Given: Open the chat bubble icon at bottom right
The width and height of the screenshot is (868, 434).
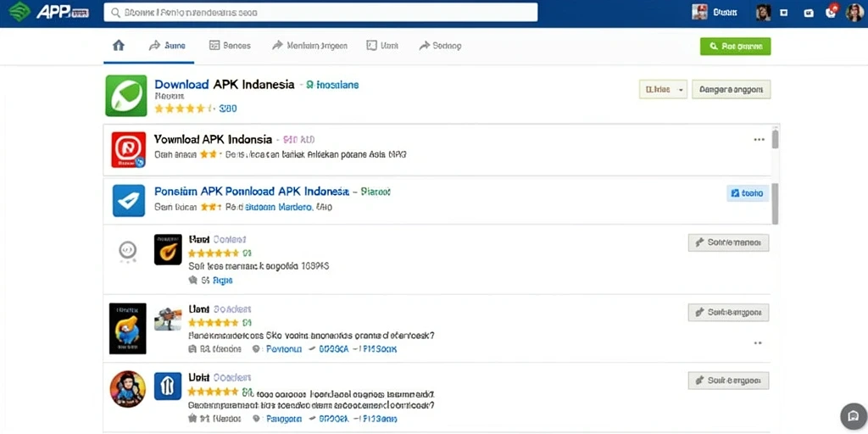Looking at the screenshot, I should 853,417.
